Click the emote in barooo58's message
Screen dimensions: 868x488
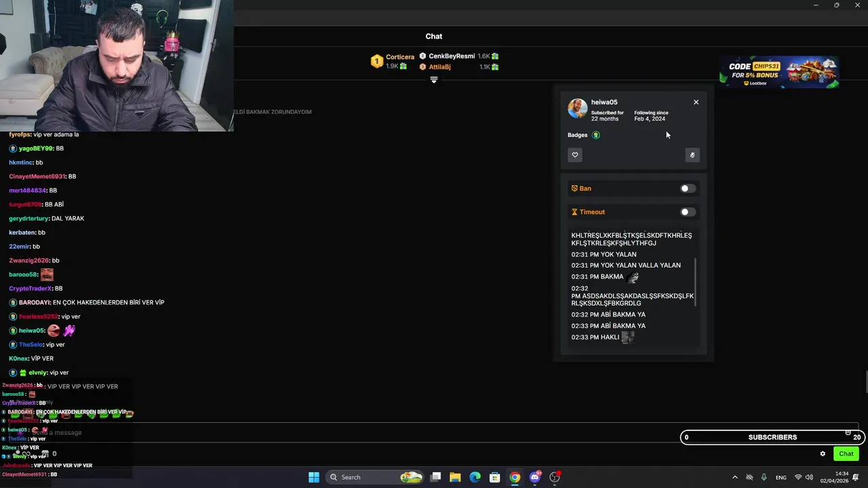47,274
